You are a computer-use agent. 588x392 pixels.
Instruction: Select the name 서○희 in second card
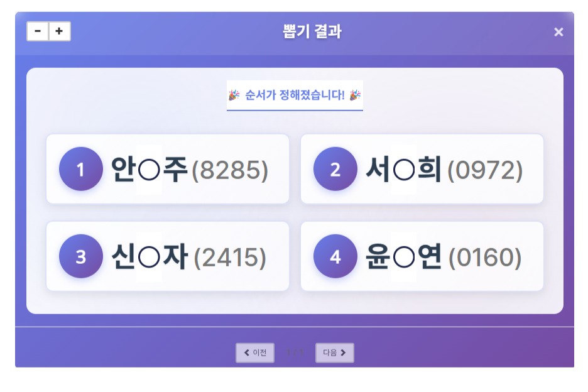click(403, 169)
